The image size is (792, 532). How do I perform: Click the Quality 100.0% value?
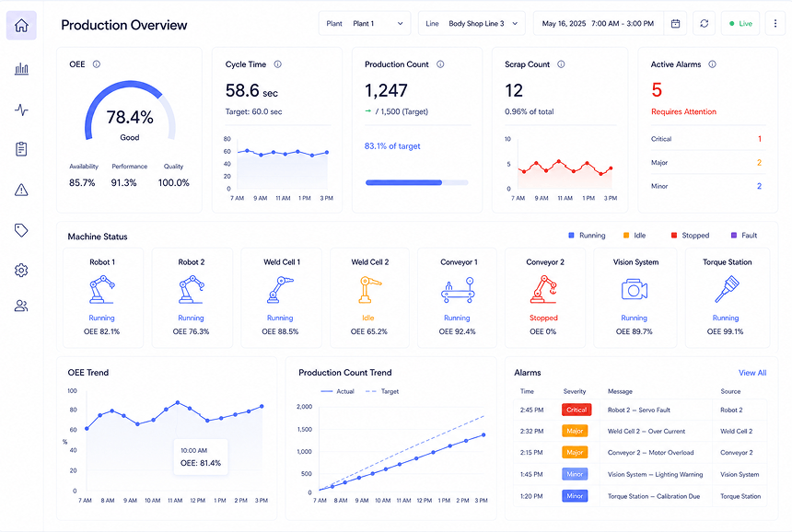pos(174,183)
